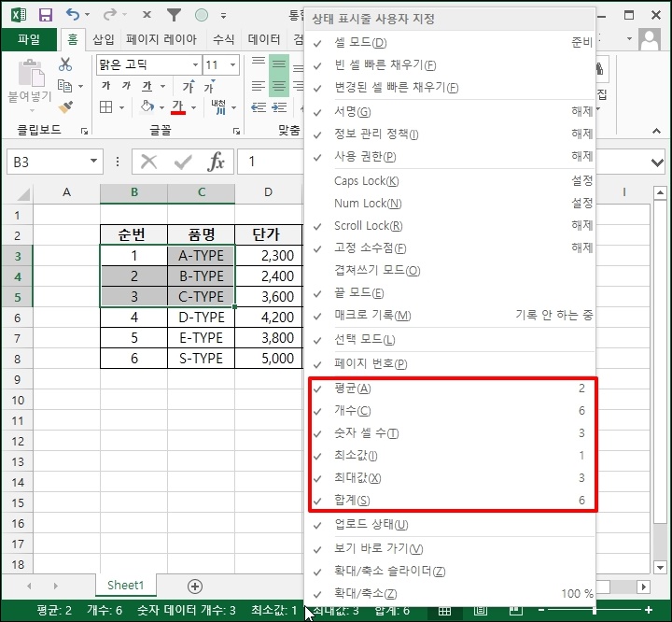Click the decrease font size icon

point(210,86)
